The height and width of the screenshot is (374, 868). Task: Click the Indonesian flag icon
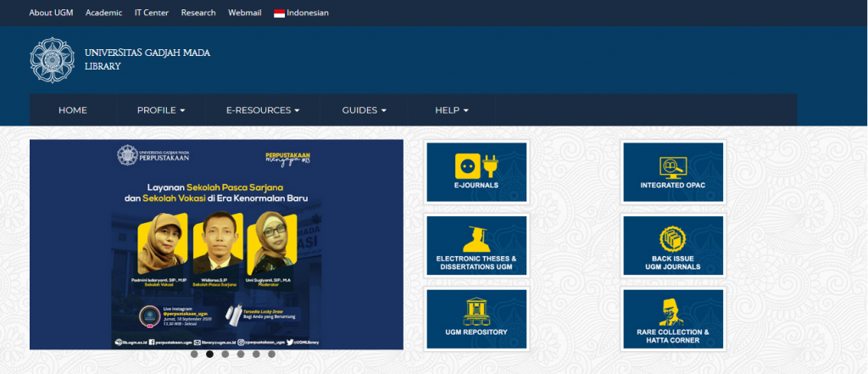point(279,13)
